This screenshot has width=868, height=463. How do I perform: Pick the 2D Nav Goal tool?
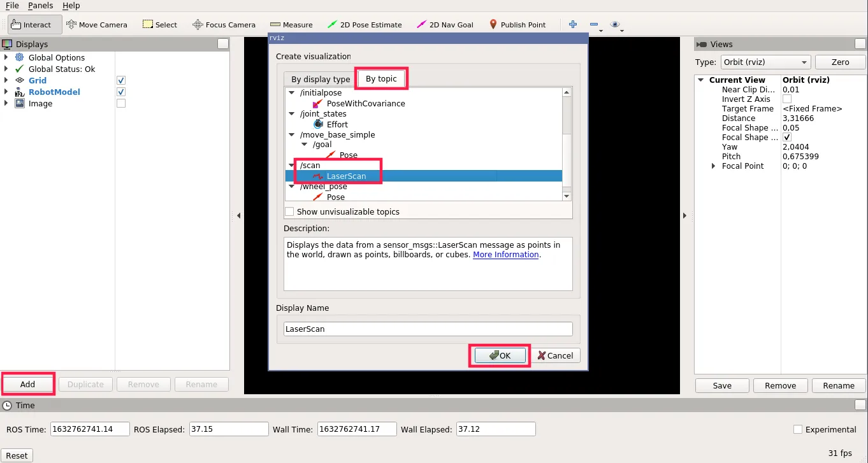pos(445,25)
